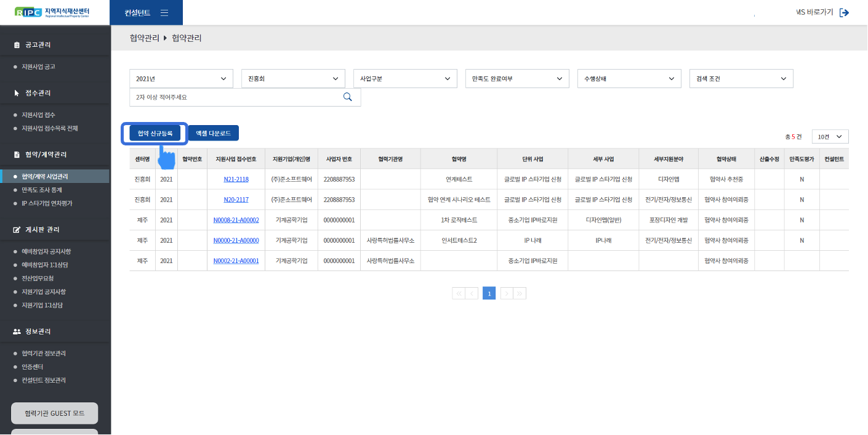Change the 10건 rows-per-page dropdown

[x=830, y=136]
